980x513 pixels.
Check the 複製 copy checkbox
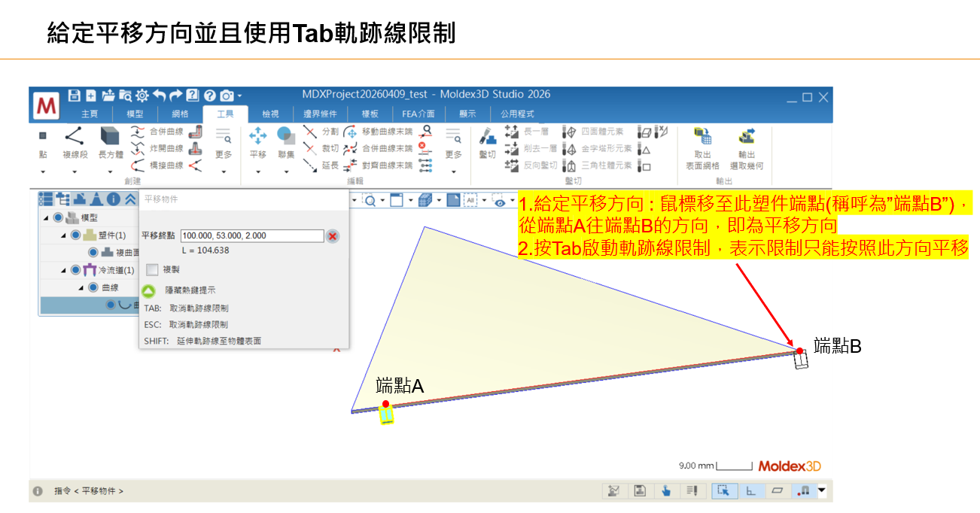152,269
